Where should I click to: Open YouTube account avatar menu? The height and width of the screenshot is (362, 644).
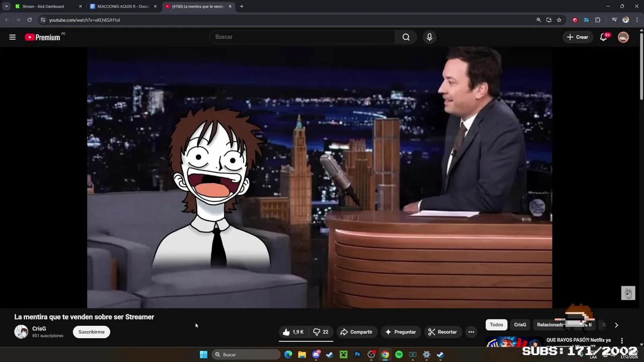(623, 37)
